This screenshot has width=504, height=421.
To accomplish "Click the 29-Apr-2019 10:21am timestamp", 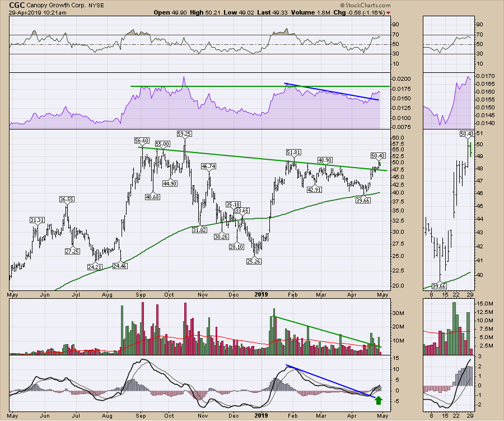I will pyautogui.click(x=38, y=13).
